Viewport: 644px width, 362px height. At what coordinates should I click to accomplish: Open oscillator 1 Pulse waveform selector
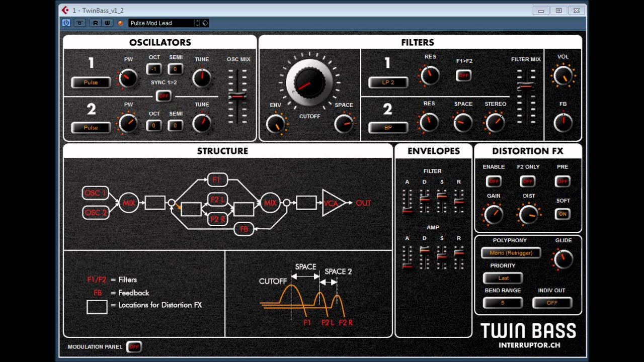point(91,82)
